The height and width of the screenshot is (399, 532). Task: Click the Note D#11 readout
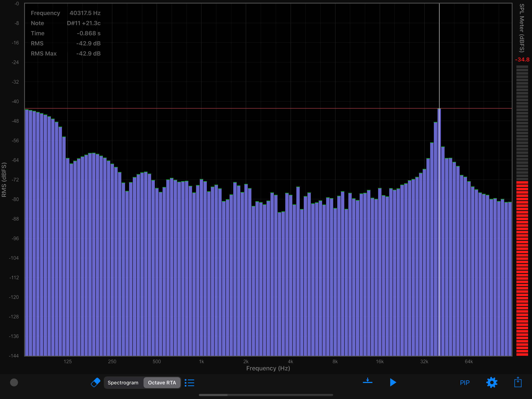[x=84, y=23]
